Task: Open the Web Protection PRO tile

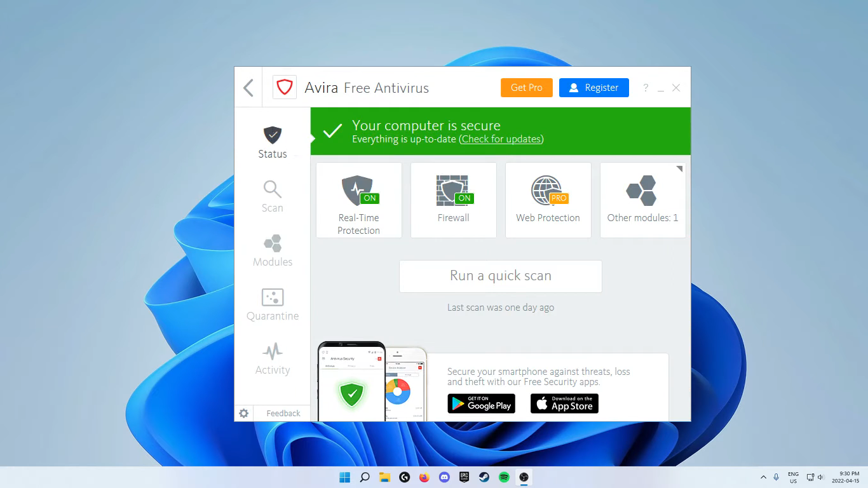Action: (548, 200)
